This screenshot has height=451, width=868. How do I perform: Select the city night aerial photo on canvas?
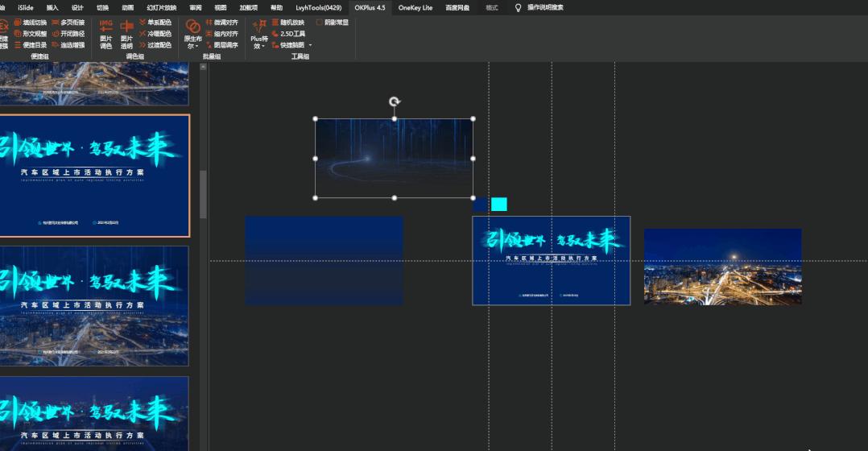pos(722,267)
